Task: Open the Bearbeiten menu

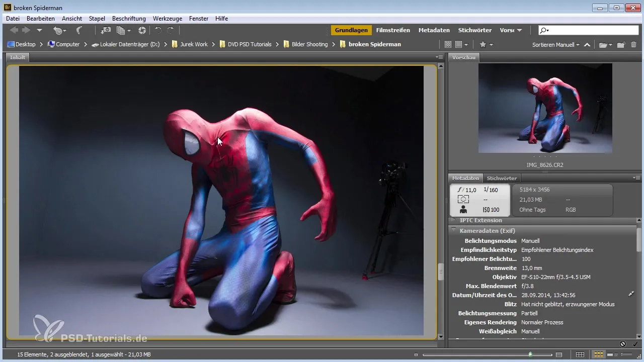Action: (41, 19)
